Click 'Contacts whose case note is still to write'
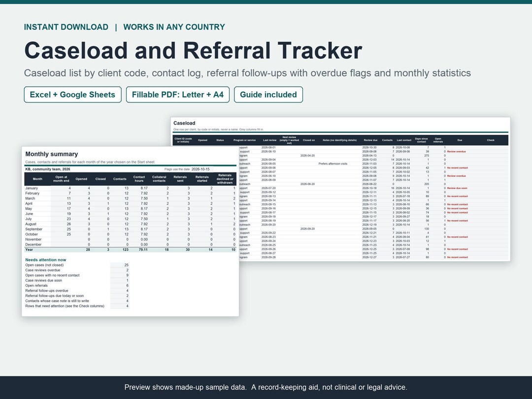This screenshot has width=532, height=399. tap(77, 300)
